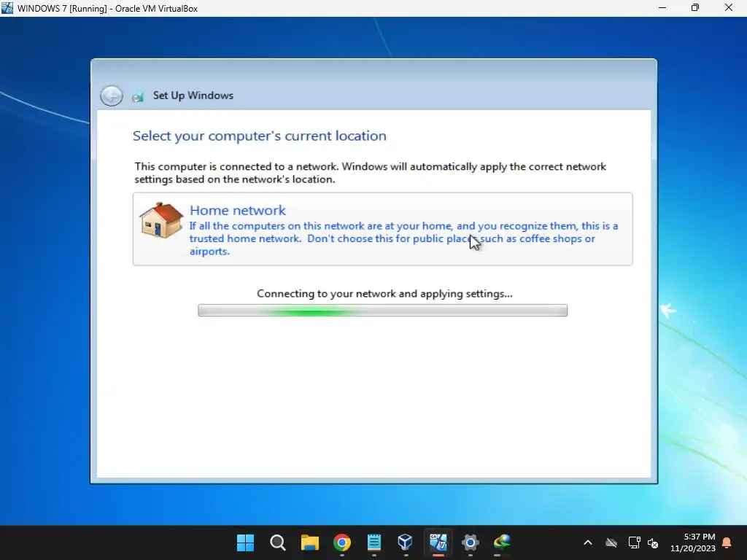This screenshot has width=747, height=560.
Task: Go back with the Set Up Windows back arrow
Action: 112,96
